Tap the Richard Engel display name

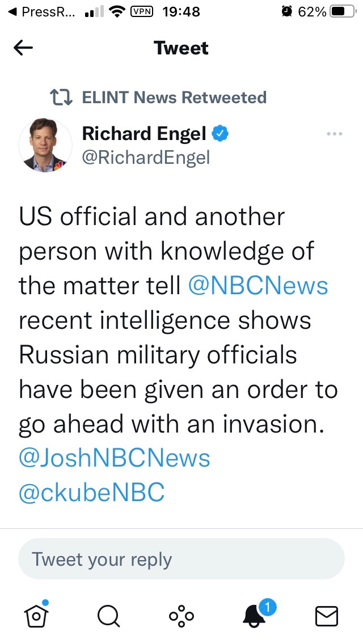point(144,134)
